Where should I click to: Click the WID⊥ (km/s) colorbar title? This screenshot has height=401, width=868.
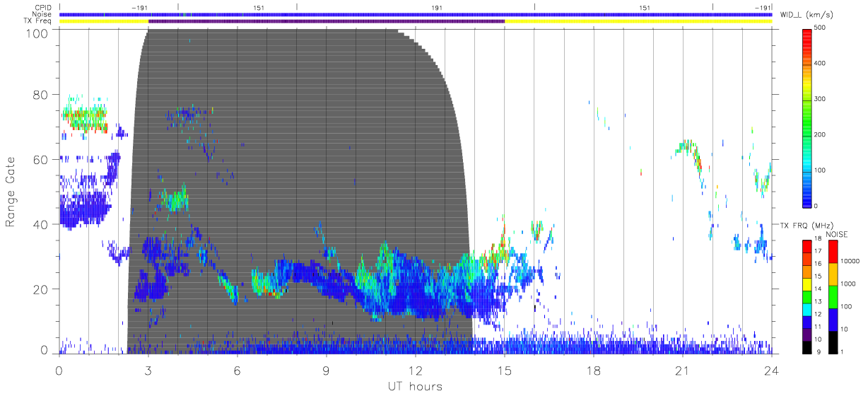tap(807, 14)
